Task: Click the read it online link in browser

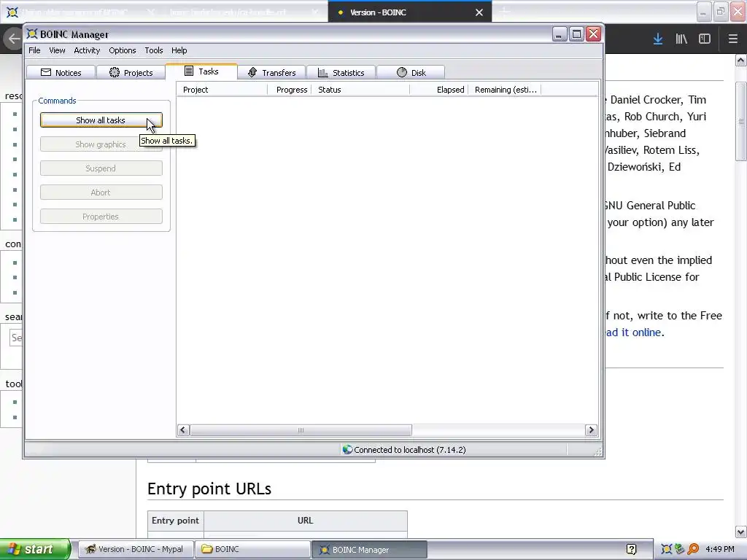Action: (634, 332)
